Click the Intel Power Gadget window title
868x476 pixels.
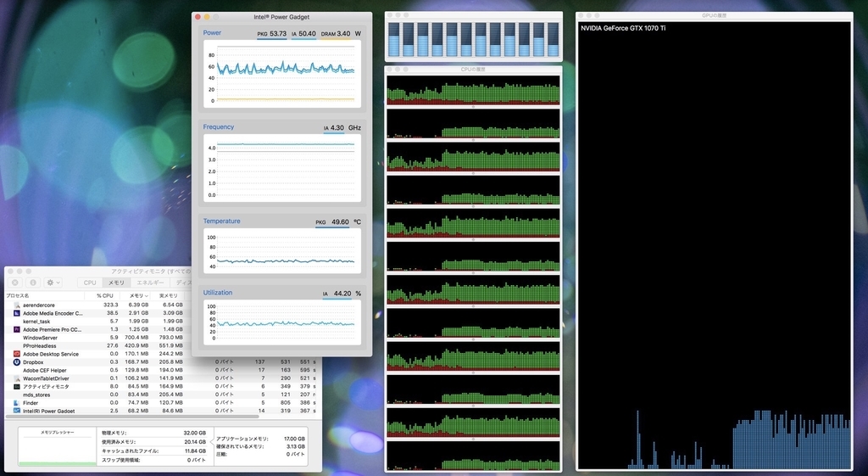click(x=281, y=17)
